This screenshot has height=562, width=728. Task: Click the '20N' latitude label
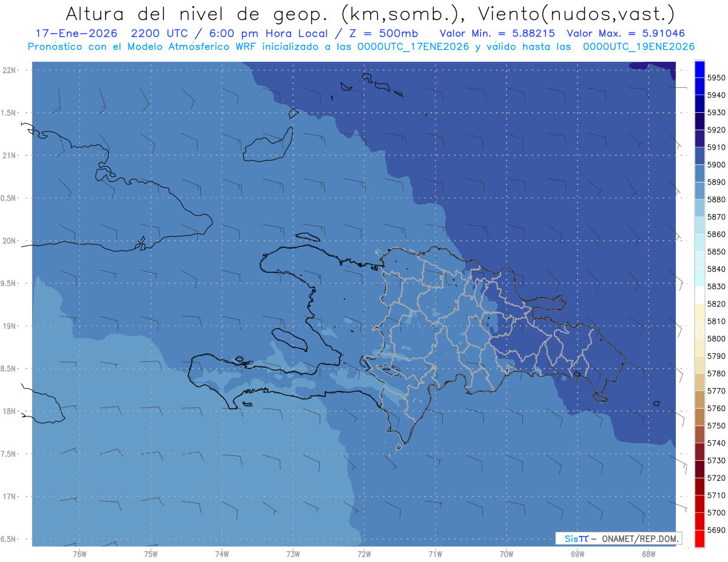click(10, 241)
